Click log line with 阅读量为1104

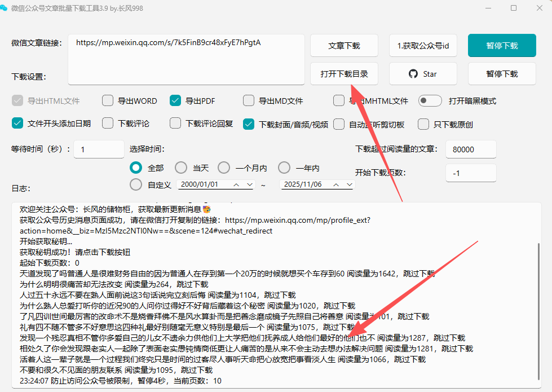158,295
